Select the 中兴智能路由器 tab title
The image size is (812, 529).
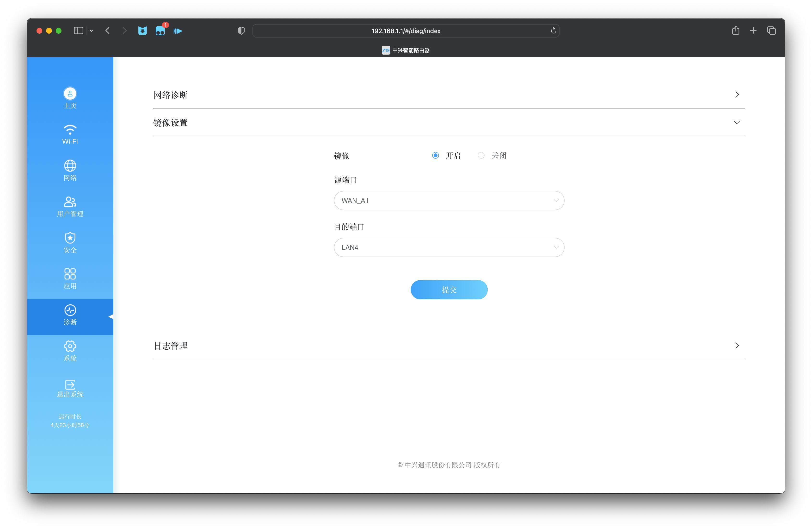pos(411,50)
